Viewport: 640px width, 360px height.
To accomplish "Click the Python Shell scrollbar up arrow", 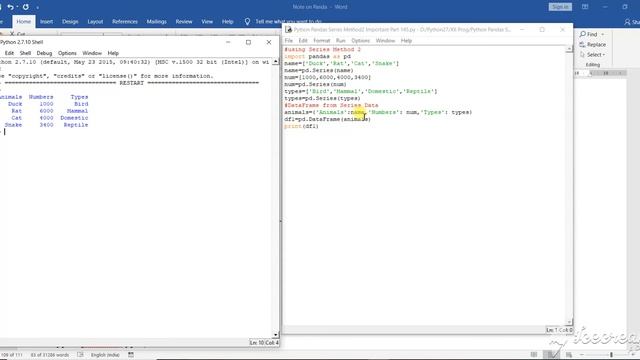I will click(x=276, y=62).
